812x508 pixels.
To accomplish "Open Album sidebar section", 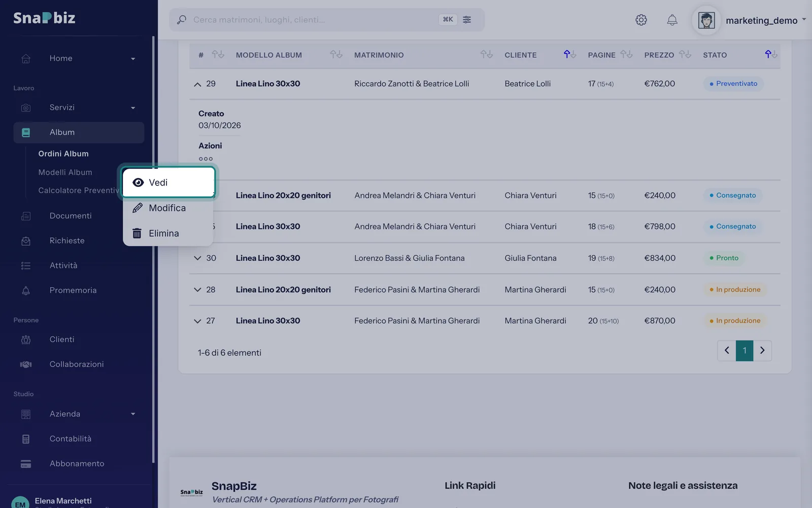I will (x=79, y=133).
